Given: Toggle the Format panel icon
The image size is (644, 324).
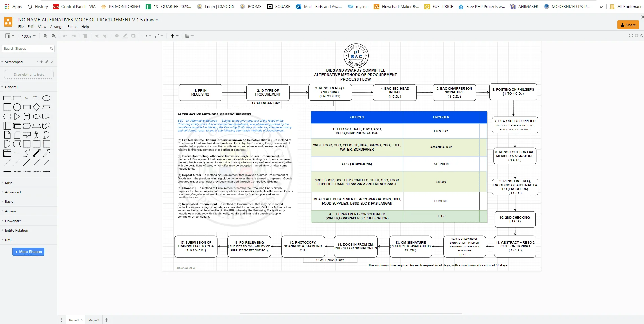Looking at the screenshot, I should 637,36.
